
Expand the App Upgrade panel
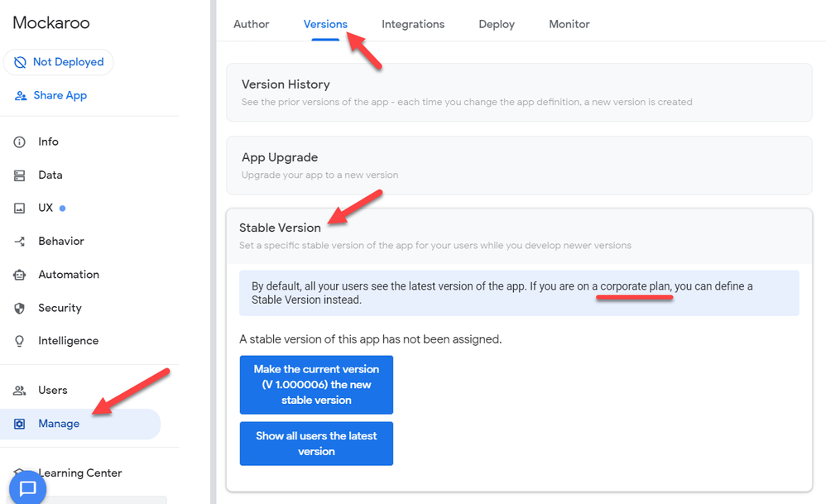pyautogui.click(x=519, y=166)
